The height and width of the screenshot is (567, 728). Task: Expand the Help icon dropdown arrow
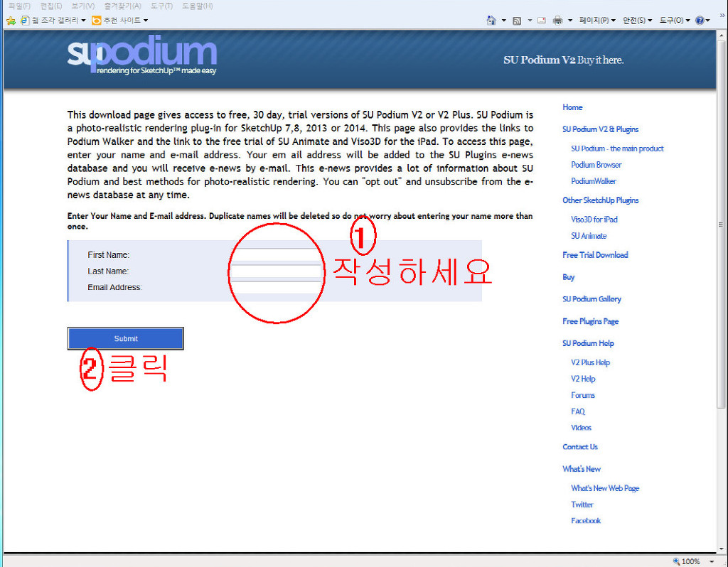[x=708, y=21]
